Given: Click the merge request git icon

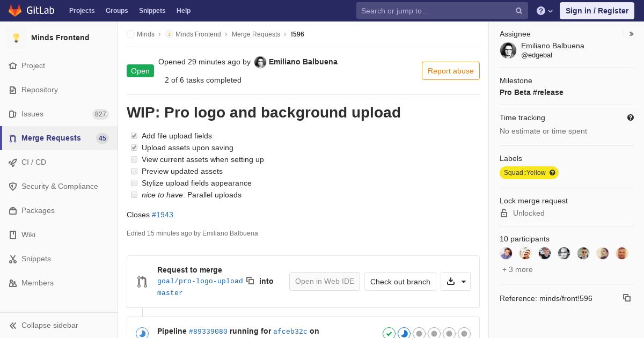Looking at the screenshot, I should [142, 282].
